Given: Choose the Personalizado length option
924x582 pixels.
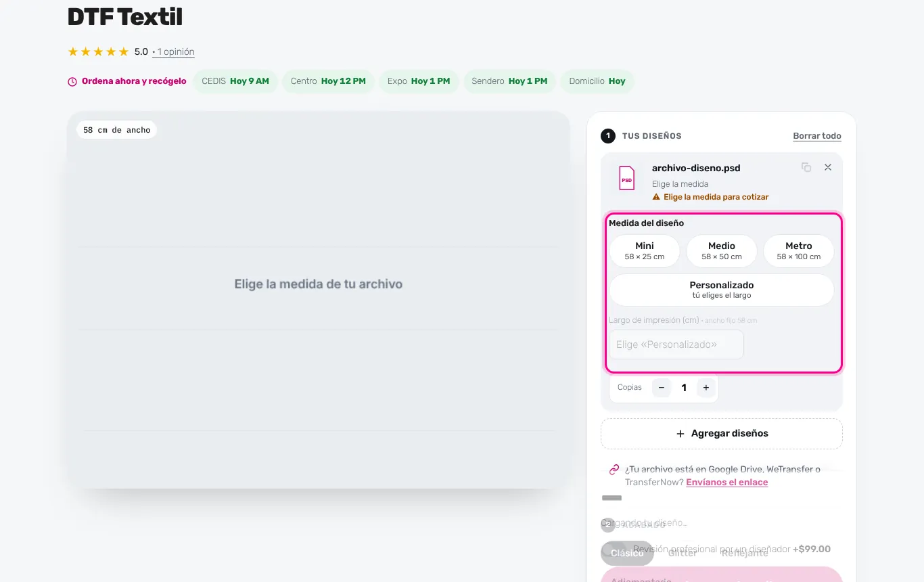Looking at the screenshot, I should (722, 290).
